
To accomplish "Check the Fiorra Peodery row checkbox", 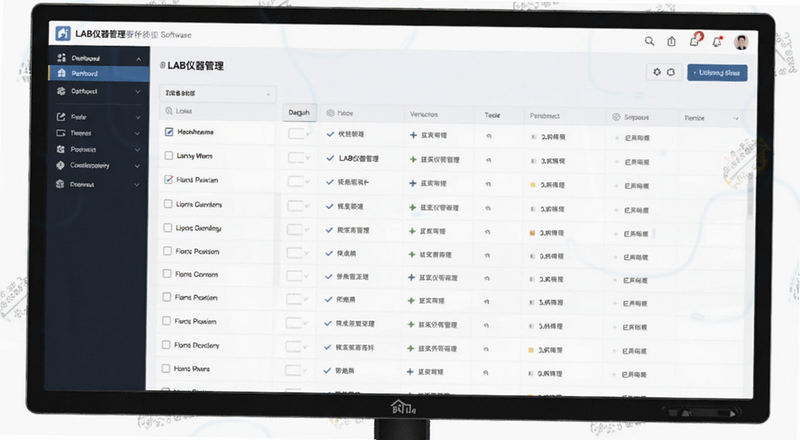I will [166, 345].
